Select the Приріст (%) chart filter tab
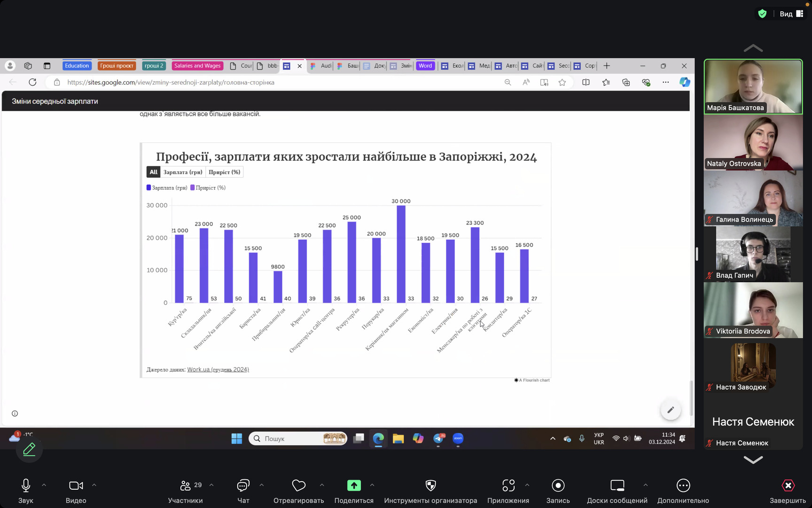 coord(224,172)
